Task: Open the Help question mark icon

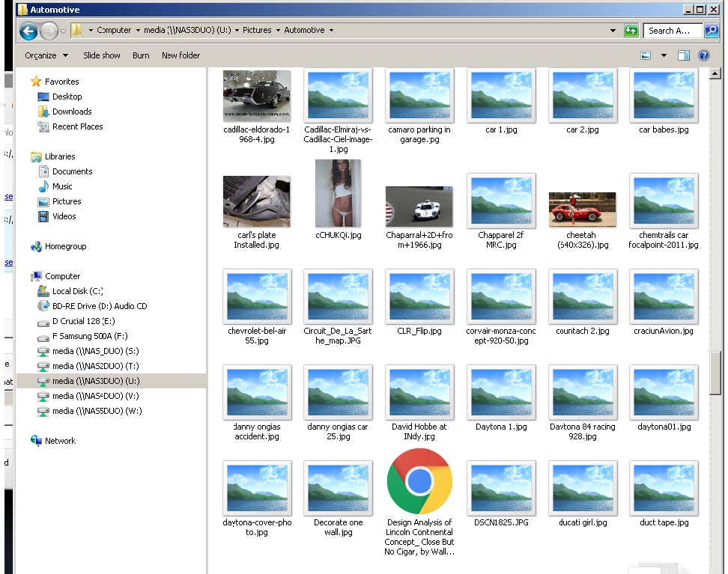Action: point(703,55)
